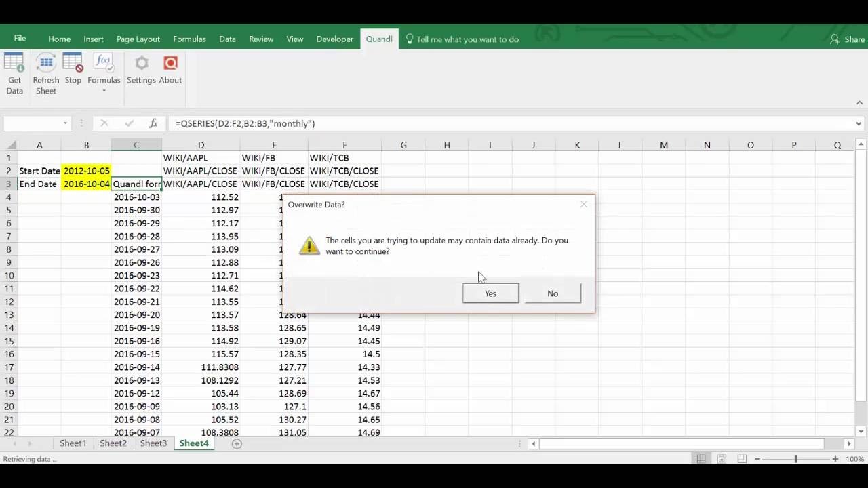Select the Quandl ribbon tab

tap(379, 39)
